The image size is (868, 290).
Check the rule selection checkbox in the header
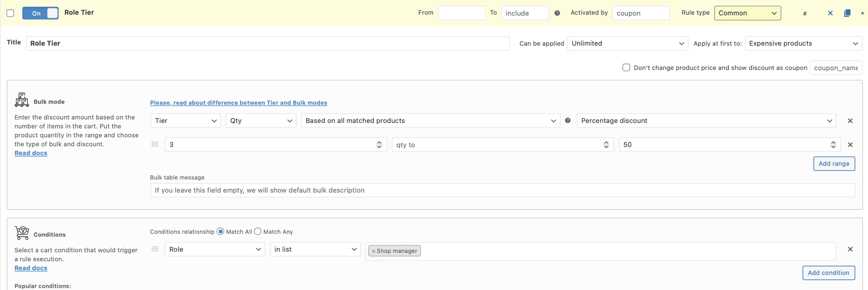[10, 13]
